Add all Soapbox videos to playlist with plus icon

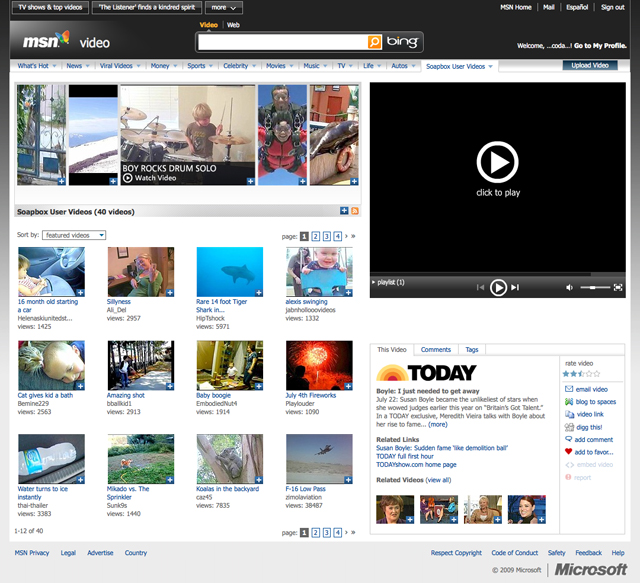point(344,211)
